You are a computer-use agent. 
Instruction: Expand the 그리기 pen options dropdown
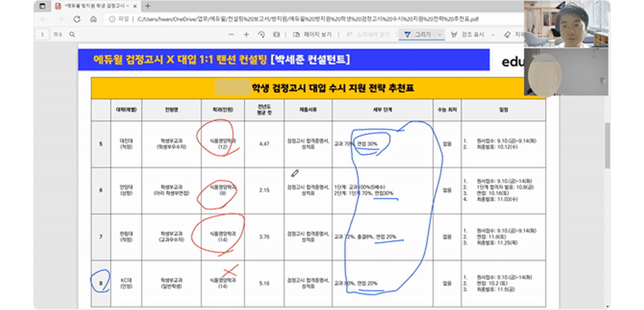click(440, 34)
